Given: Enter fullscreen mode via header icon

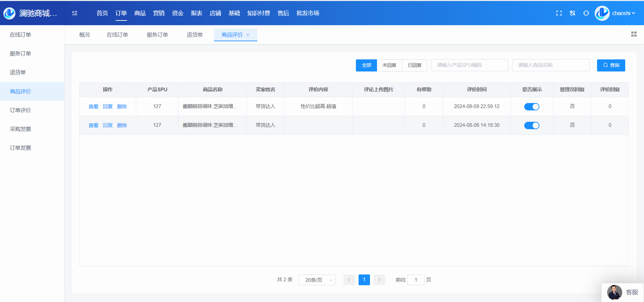Looking at the screenshot, I should (559, 13).
